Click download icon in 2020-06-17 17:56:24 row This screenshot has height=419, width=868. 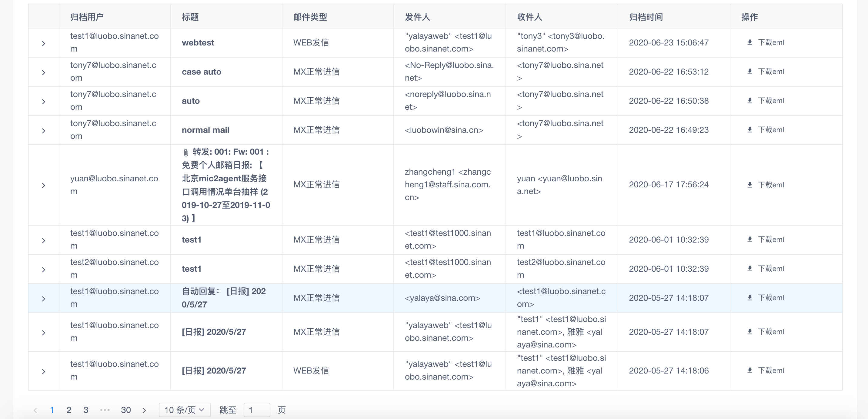pyautogui.click(x=749, y=185)
